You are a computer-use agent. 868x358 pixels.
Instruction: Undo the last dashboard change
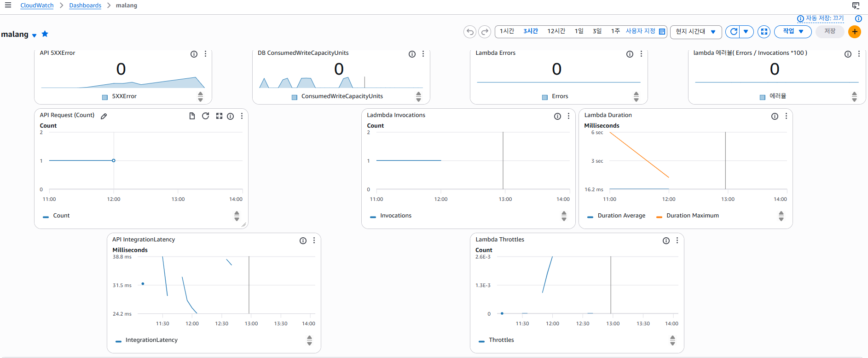pos(470,31)
